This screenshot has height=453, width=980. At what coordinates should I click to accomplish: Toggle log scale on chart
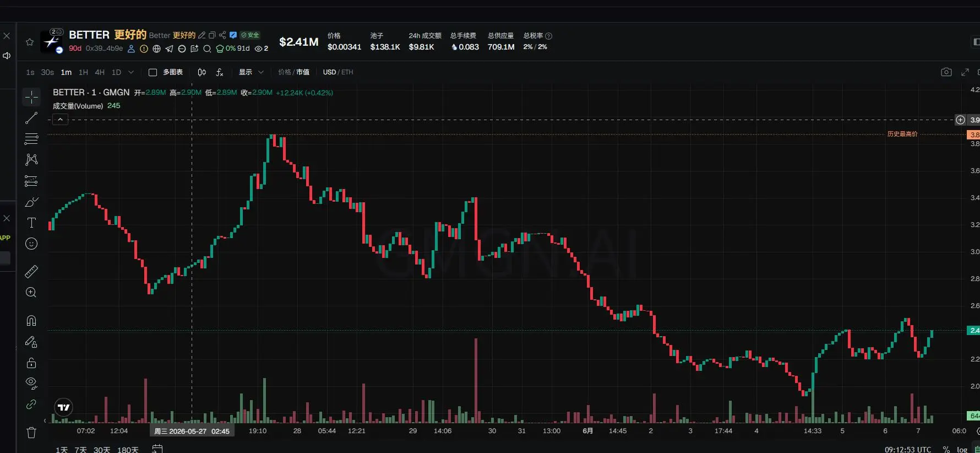962,450
